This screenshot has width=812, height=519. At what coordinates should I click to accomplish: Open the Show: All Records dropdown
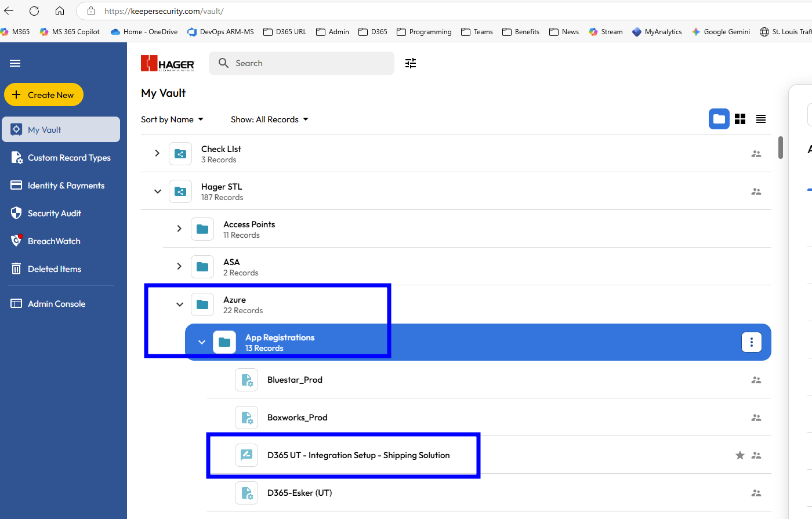(x=270, y=119)
